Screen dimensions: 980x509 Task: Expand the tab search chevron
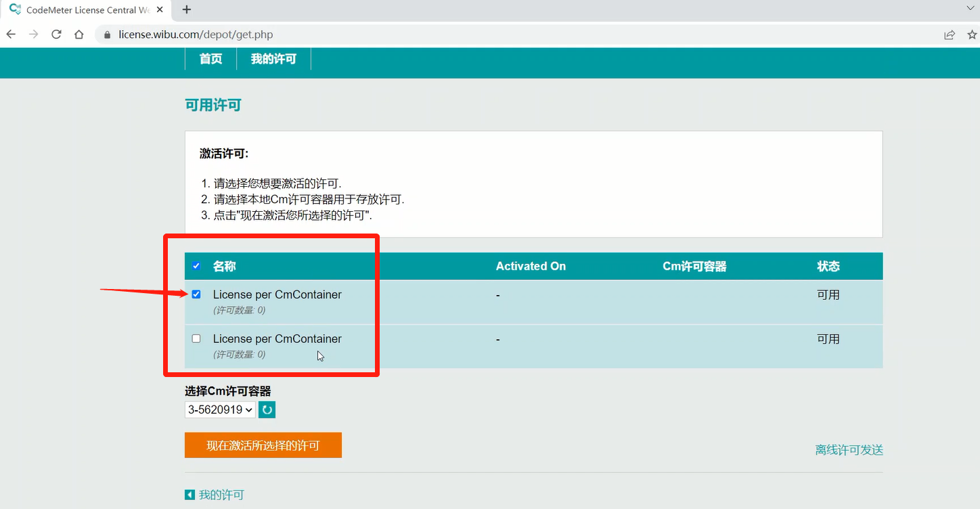click(x=971, y=8)
